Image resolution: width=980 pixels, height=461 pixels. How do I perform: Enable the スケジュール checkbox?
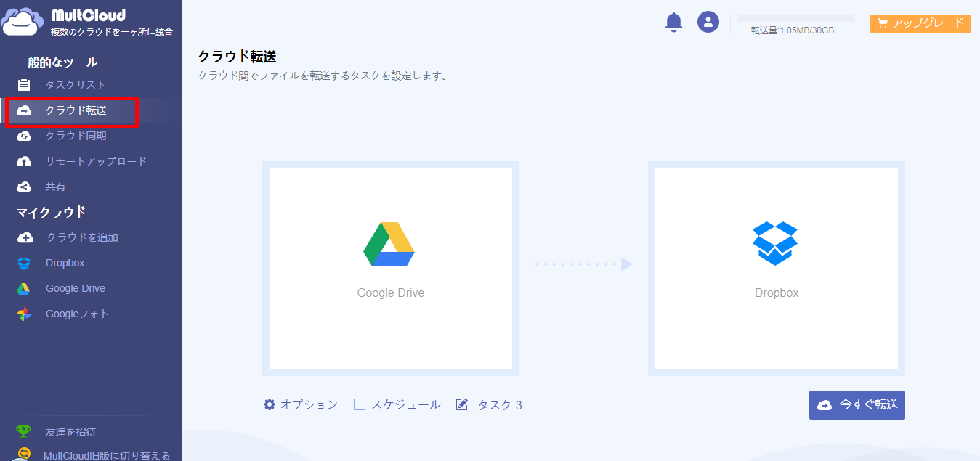pos(360,404)
